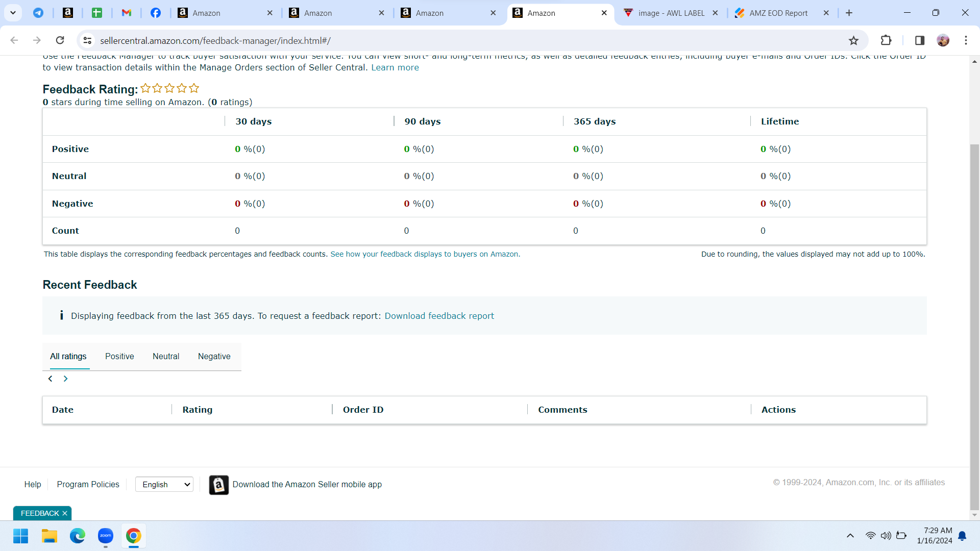The height and width of the screenshot is (551, 980).
Task: Click the page vertical scrollbar thumb
Action: 974,327
